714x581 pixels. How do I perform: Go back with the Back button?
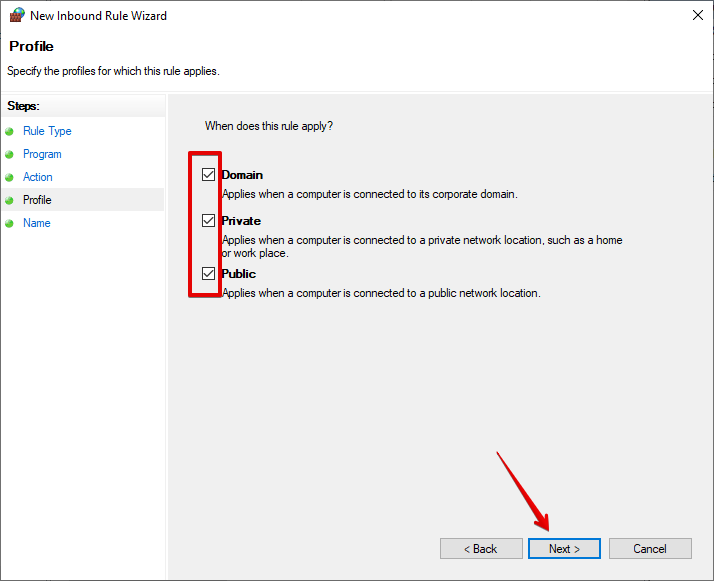481,549
